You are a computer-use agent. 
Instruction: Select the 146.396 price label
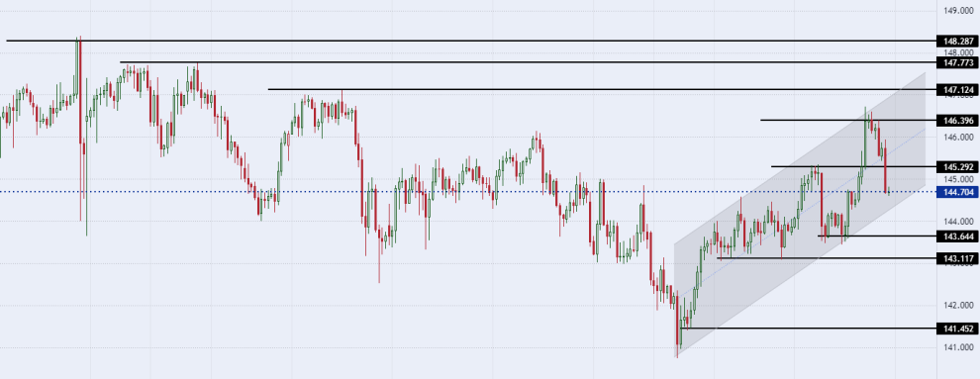pyautogui.click(x=957, y=120)
